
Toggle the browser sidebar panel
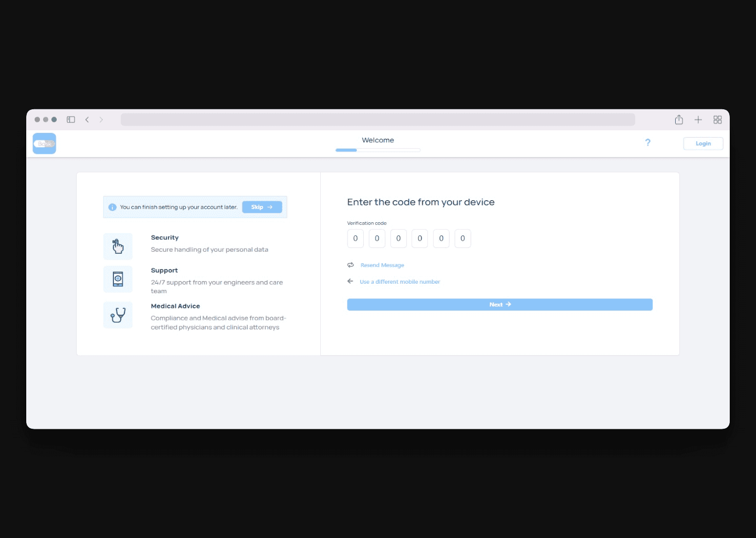(x=71, y=120)
